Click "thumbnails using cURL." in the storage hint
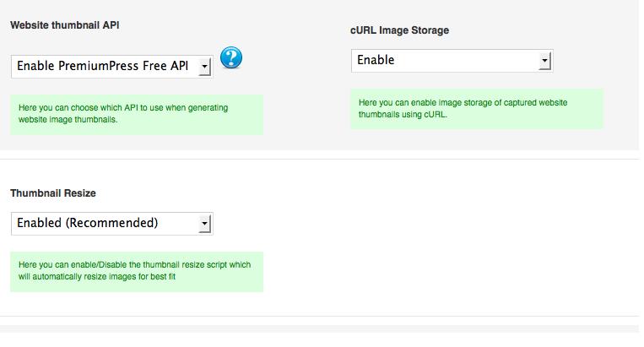The height and width of the screenshot is (347, 644). (403, 115)
